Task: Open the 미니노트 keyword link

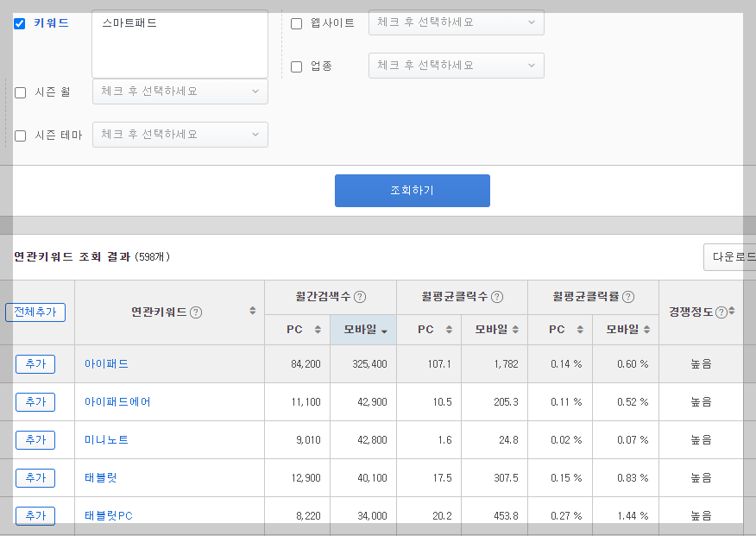Action: (x=106, y=440)
